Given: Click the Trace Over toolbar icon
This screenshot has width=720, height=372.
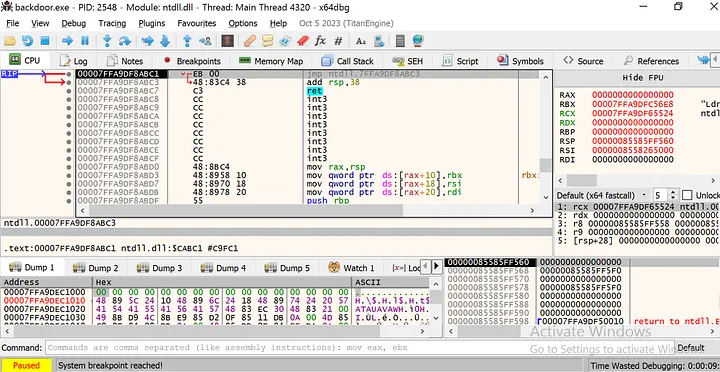Looking at the screenshot, I should pyautogui.click(x=165, y=41).
